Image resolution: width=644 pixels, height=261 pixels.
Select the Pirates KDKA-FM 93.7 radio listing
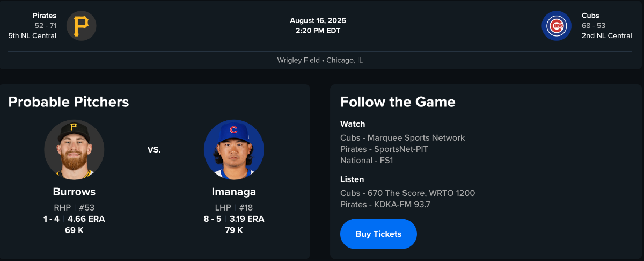coord(385,205)
